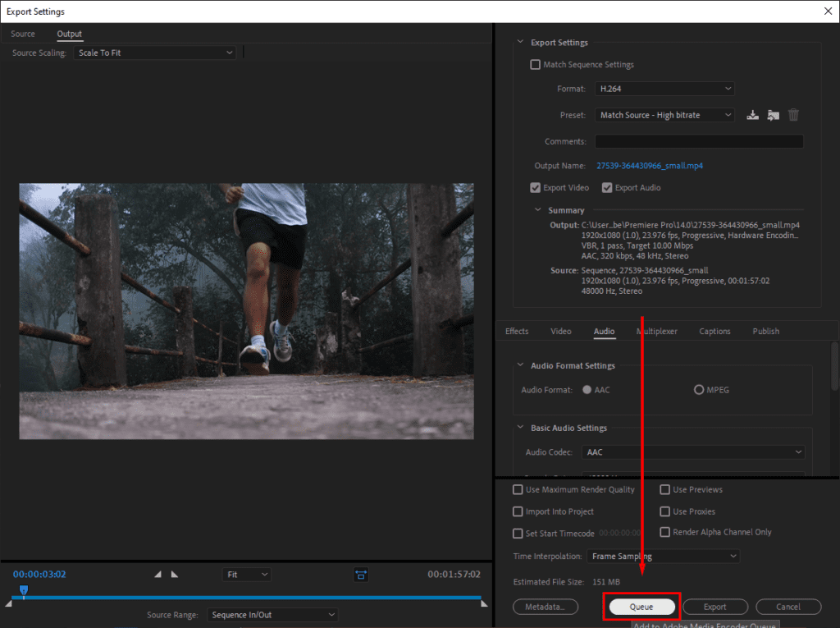Screen dimensions: 840x628
Task: Open the Source Scaling dropdown
Action: pos(154,52)
